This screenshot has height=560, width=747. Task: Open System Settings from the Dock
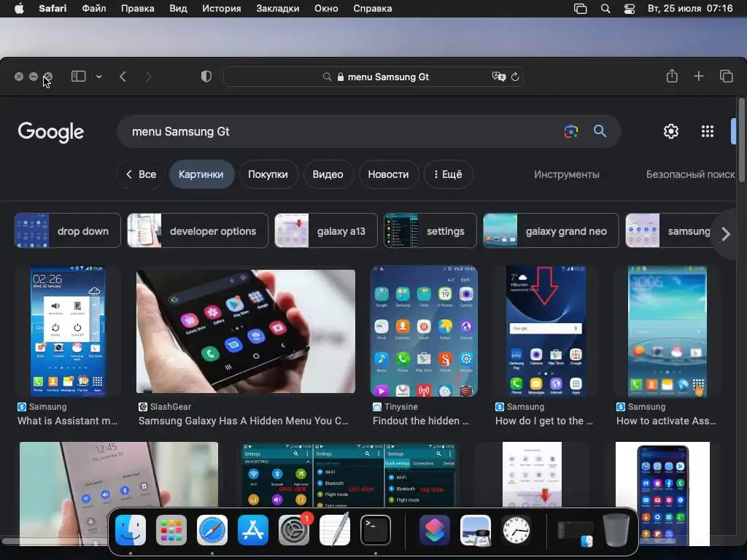tap(294, 530)
